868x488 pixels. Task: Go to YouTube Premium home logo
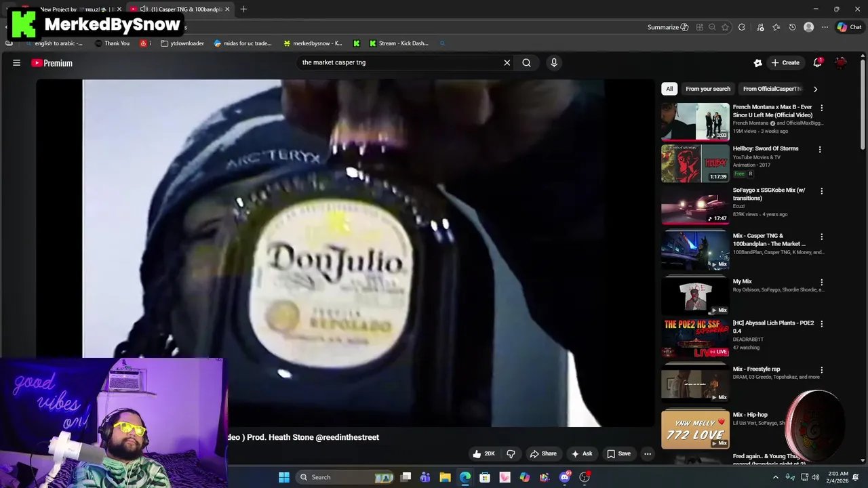tap(52, 63)
